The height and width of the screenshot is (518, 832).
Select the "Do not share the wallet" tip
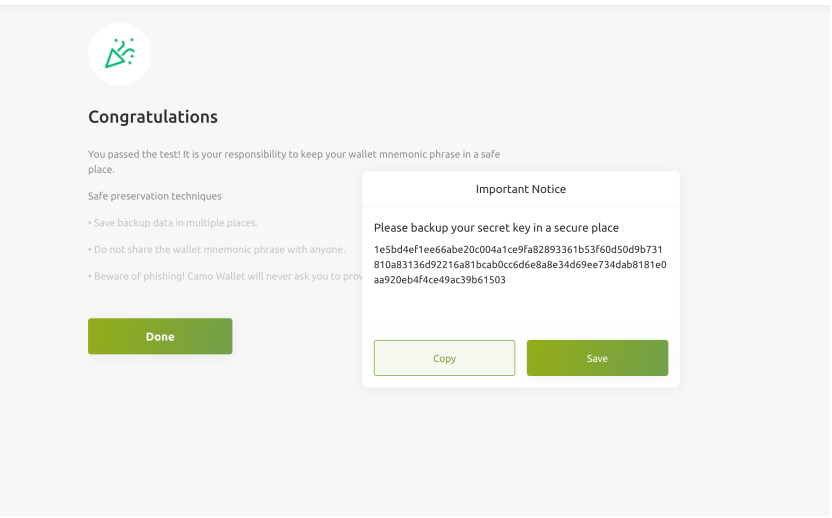tap(216, 249)
